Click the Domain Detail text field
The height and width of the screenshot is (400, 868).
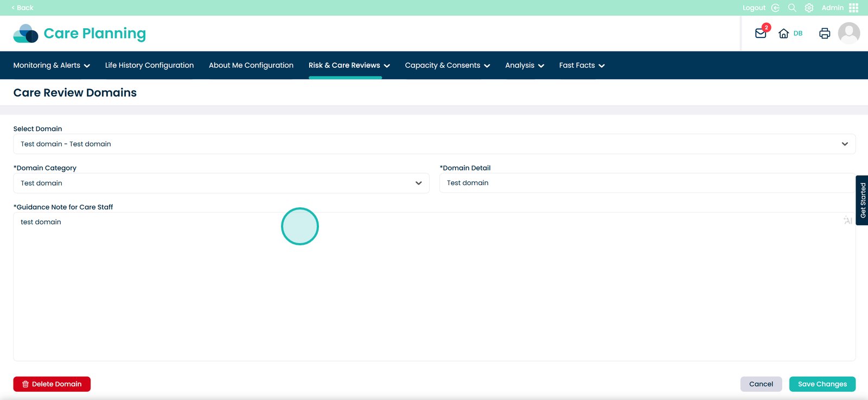[x=646, y=183]
